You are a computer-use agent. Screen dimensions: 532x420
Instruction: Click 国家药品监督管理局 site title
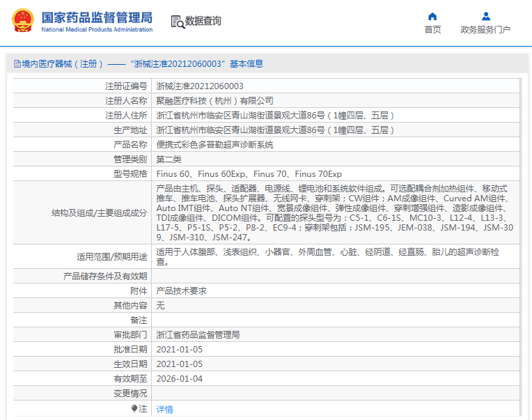click(x=97, y=17)
